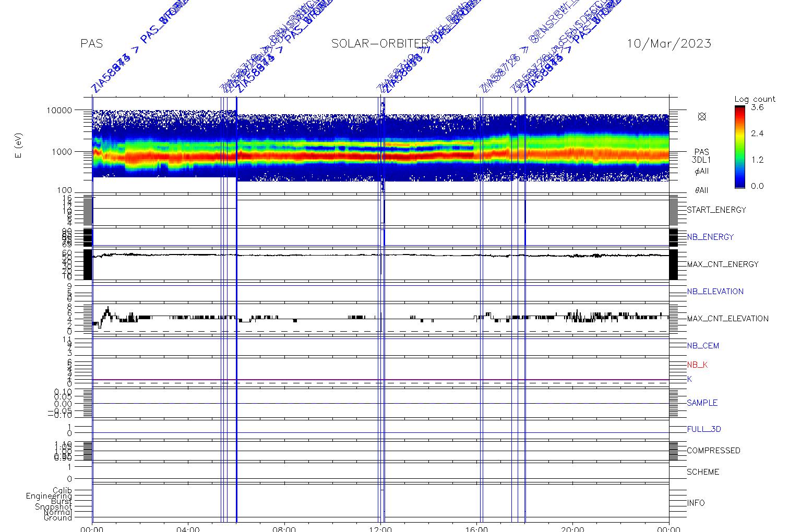The height and width of the screenshot is (532, 789).
Task: Click the NB_ENERGY panel label
Action: pyautogui.click(x=710, y=237)
